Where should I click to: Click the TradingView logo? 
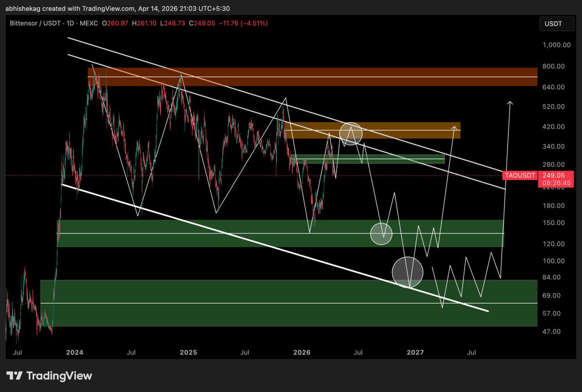coord(49,376)
